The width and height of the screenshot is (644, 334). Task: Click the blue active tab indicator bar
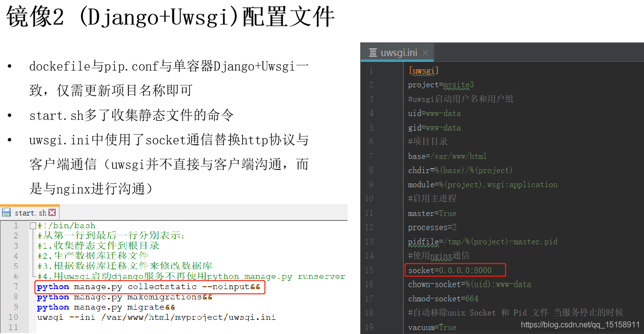397,59
